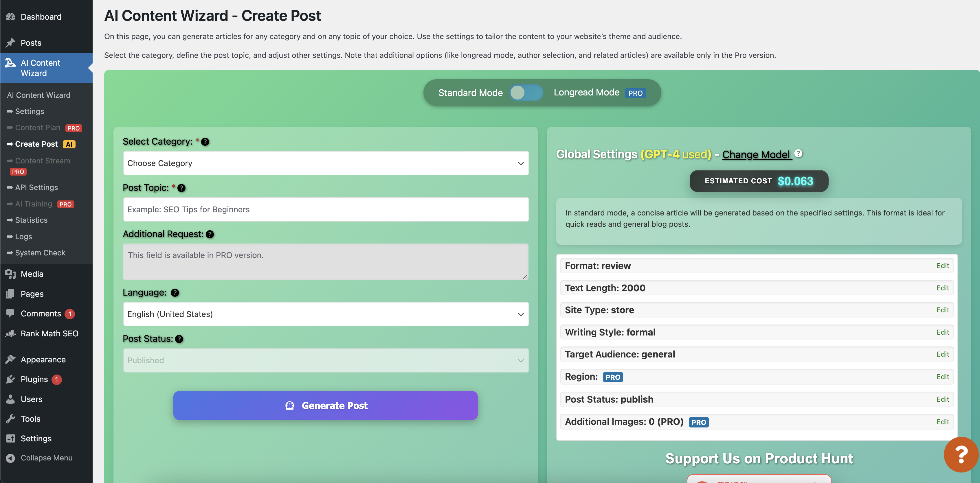Screen dimensions: 980x483
Task: Click the Estimated Cost $0.063 badge
Action: pyautogui.click(x=759, y=181)
